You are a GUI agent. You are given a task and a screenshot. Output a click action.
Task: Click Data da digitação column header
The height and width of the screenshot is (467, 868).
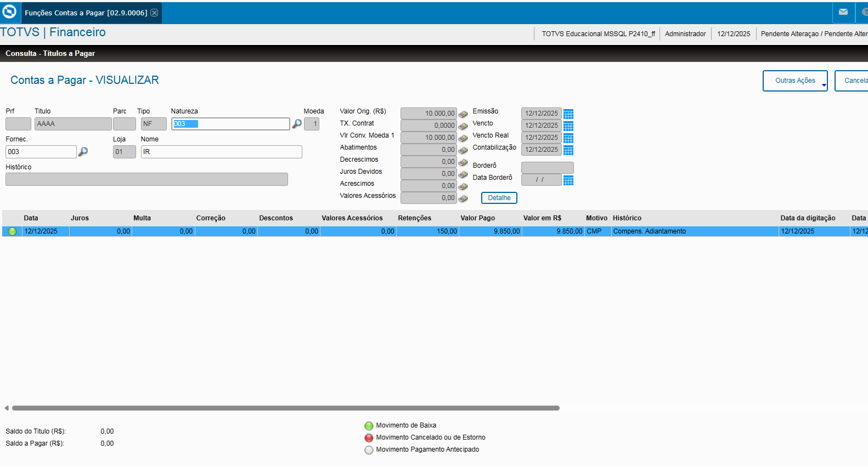808,218
